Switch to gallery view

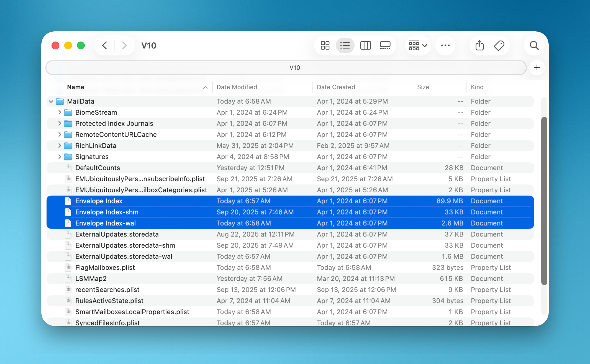tap(386, 45)
